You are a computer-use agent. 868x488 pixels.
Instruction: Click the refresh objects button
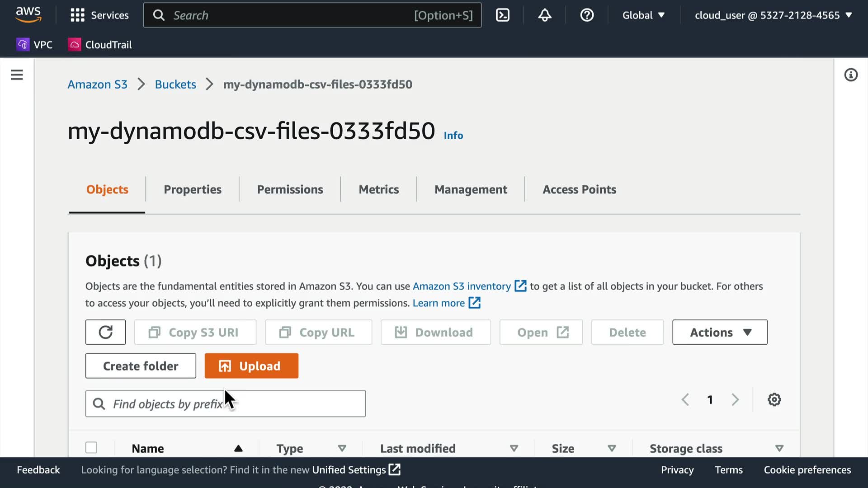(105, 332)
